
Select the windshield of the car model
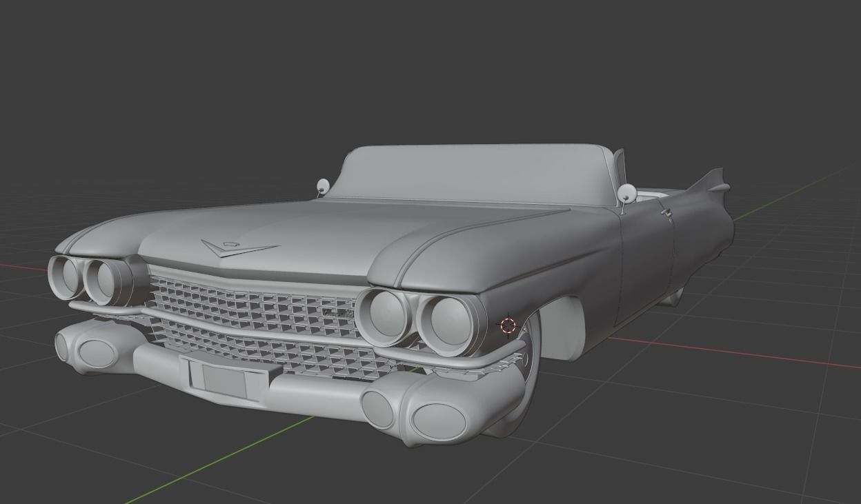click(x=475, y=174)
